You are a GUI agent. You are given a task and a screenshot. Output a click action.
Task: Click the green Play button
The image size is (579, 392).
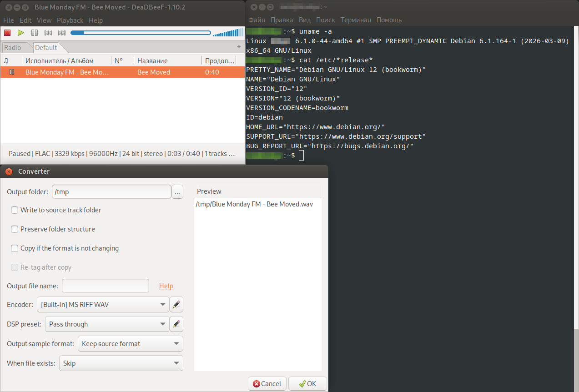pos(20,33)
